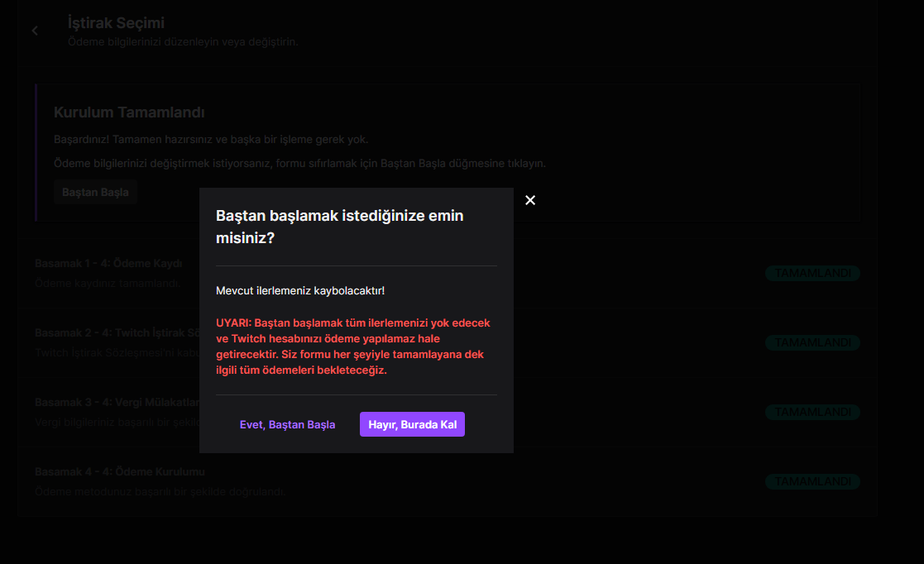Screen dimensions: 924x564
Task: Click the dimmed 'Baştan Başla' button behind dialog
Action: coord(95,192)
